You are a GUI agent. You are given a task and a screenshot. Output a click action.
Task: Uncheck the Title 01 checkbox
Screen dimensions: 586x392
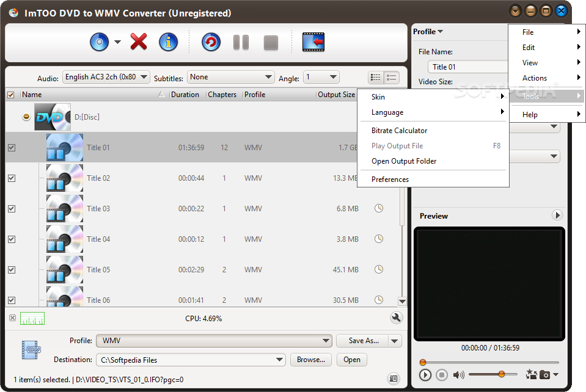[x=12, y=148]
